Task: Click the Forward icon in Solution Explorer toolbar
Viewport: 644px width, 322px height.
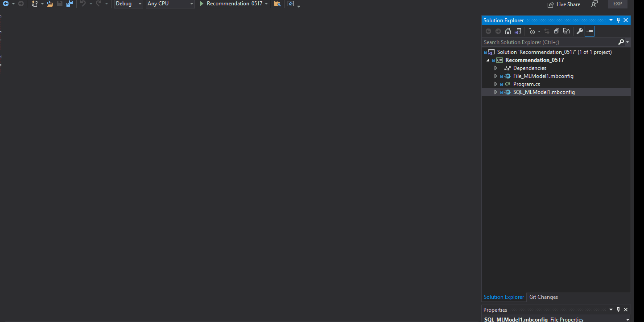Action: coord(498,31)
